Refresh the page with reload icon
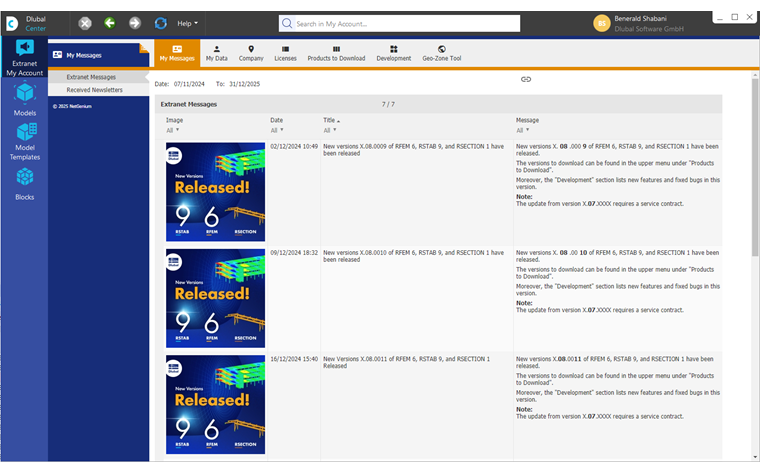The image size is (760, 473). [x=160, y=23]
